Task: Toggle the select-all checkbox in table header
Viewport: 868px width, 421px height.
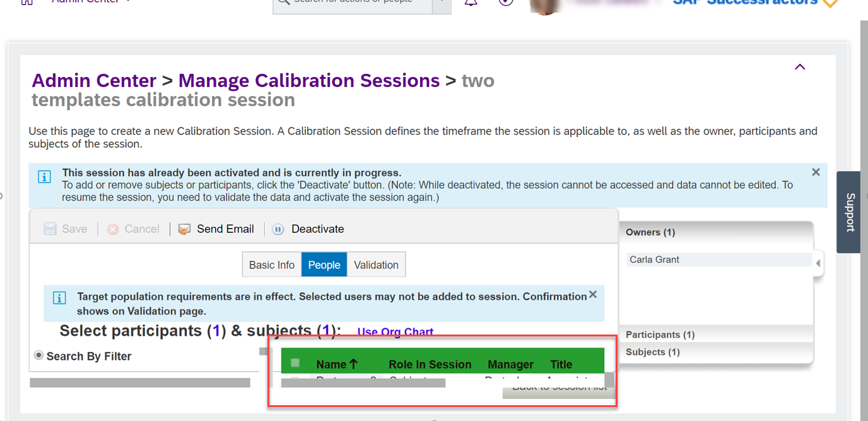Action: 295,363
